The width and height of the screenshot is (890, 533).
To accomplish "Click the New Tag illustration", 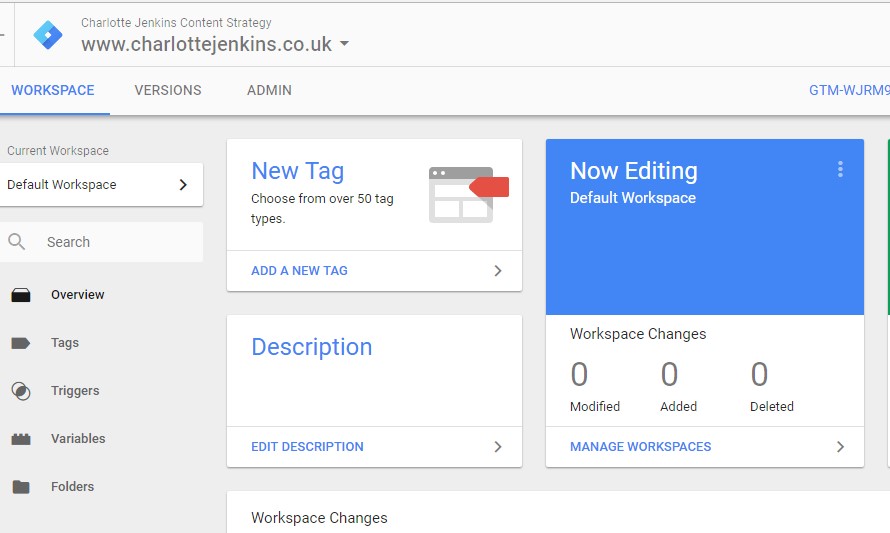I will coord(469,195).
